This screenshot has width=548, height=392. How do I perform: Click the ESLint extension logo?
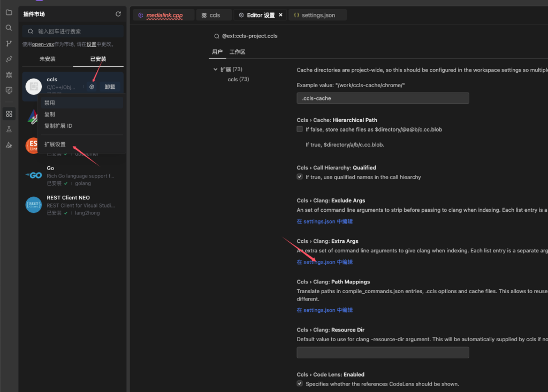(x=32, y=145)
